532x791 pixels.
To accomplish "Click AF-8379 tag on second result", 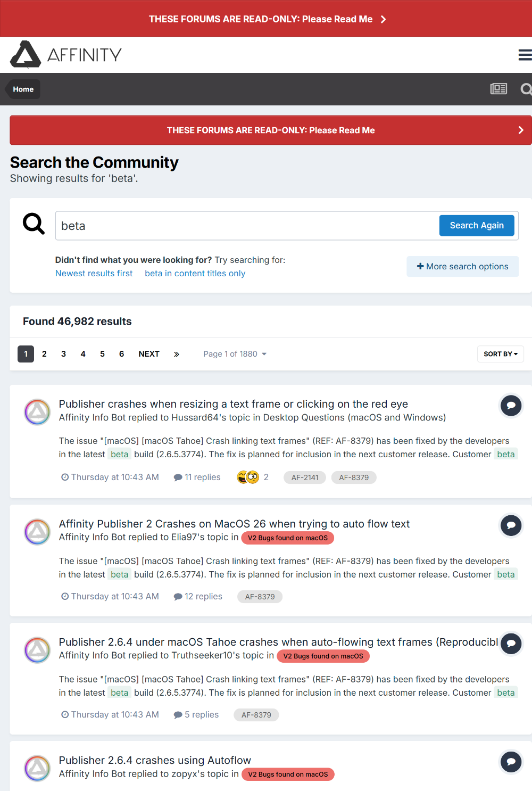I will pyautogui.click(x=260, y=597).
